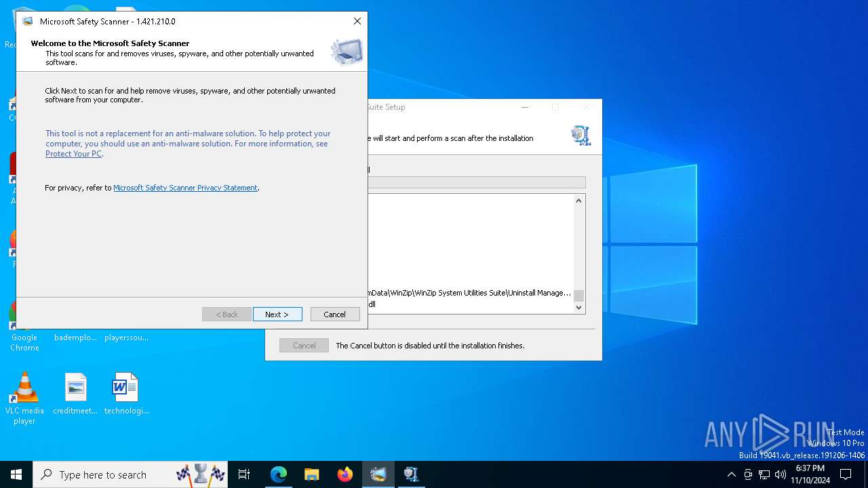The width and height of the screenshot is (868, 488).
Task: Click the tray icon left of network
Action: click(748, 474)
